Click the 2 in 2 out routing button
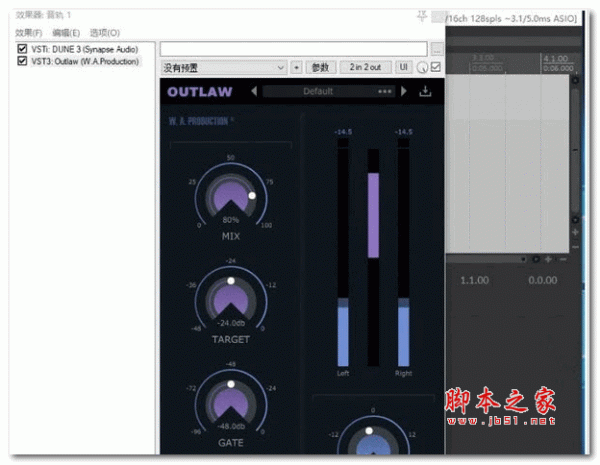This screenshot has width=600, height=465. [365, 67]
